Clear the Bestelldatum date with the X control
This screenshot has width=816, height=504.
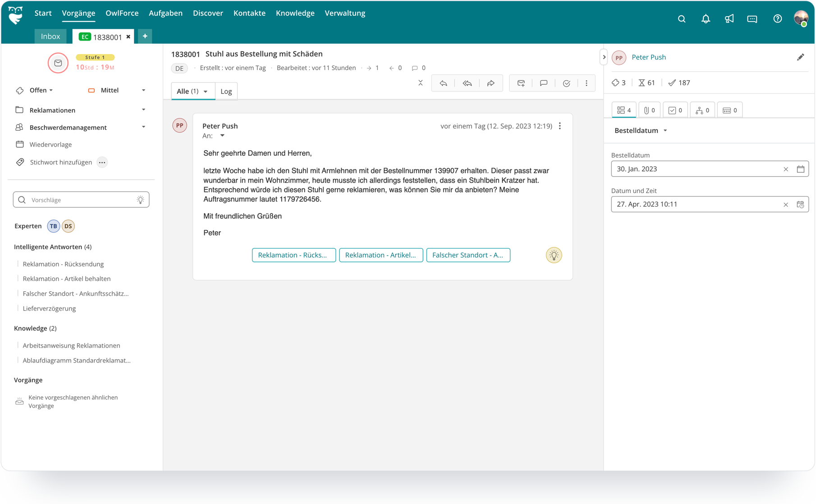(x=786, y=169)
